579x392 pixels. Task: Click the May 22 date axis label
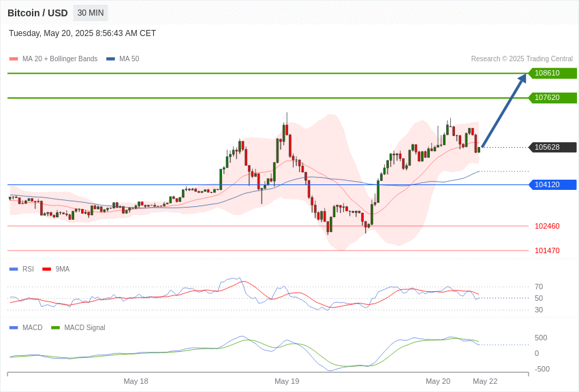485,381
